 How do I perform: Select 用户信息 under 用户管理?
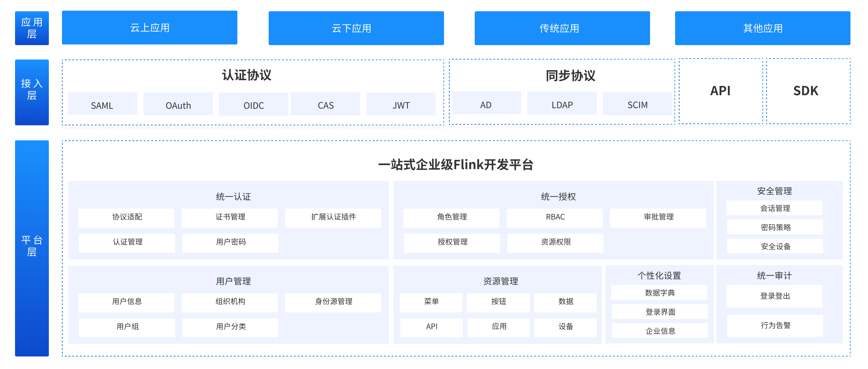127,303
